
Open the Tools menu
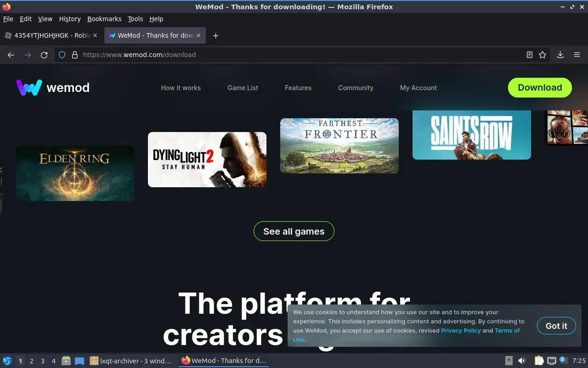(x=136, y=19)
